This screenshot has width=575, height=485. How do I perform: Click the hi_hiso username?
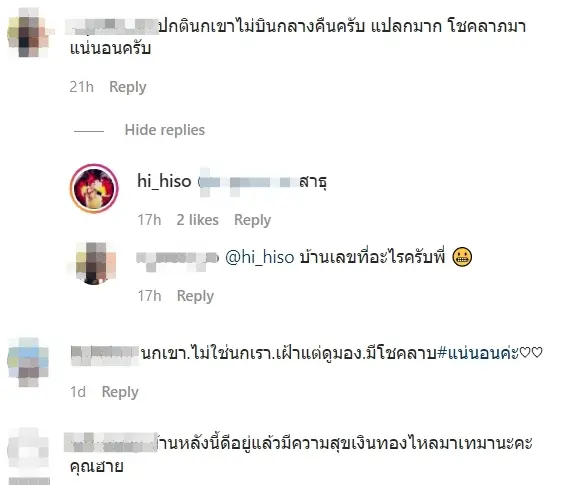(164, 181)
